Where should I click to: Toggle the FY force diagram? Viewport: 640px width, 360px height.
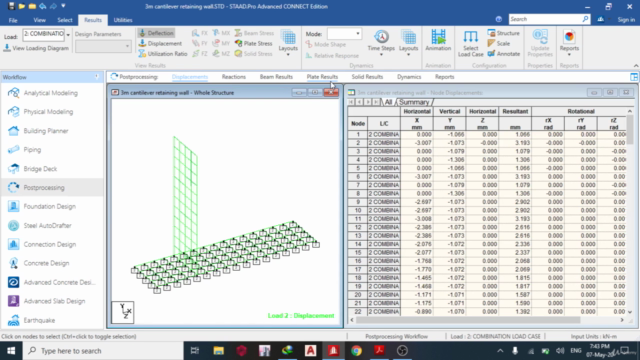tap(200, 43)
